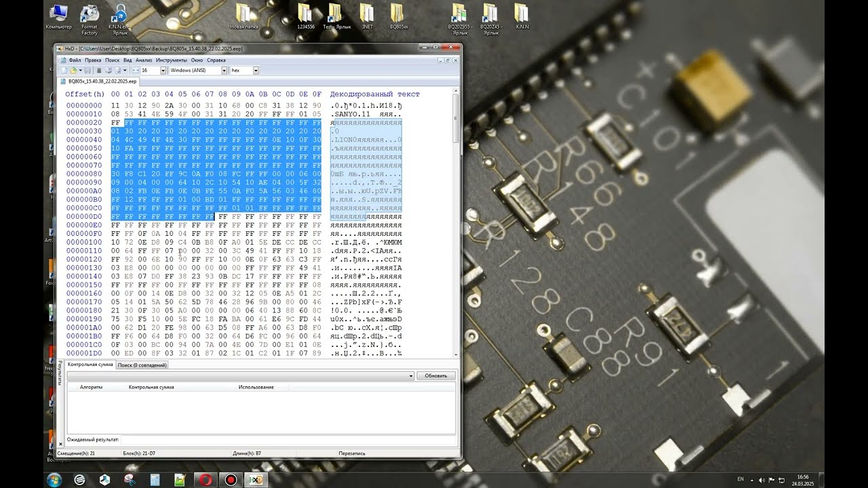Click the Ожидаемый результат input field
This screenshot has width=868, height=488.
coord(287,440)
